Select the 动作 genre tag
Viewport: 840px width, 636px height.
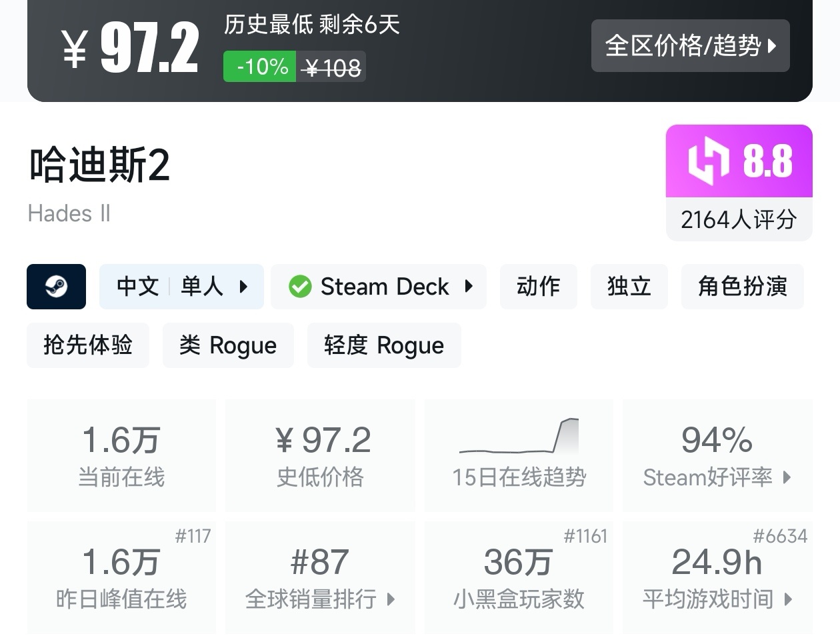click(539, 287)
